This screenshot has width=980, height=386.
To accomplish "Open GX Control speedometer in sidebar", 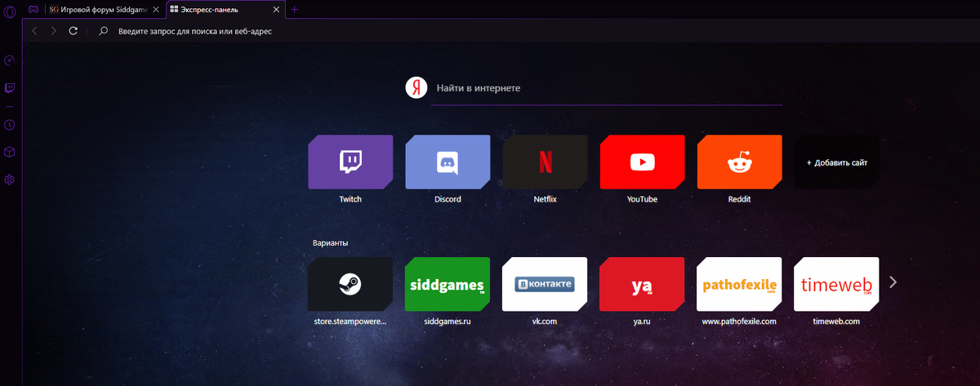I will coord(10,60).
